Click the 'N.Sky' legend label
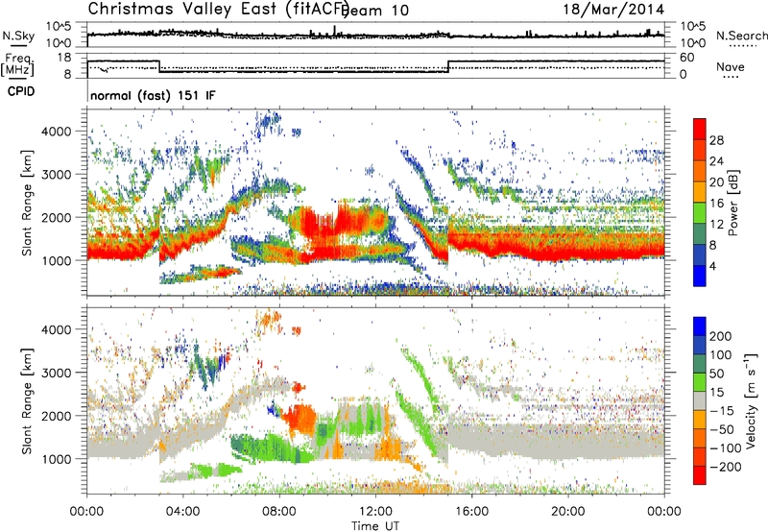This screenshot has width=768, height=532. coord(18,36)
